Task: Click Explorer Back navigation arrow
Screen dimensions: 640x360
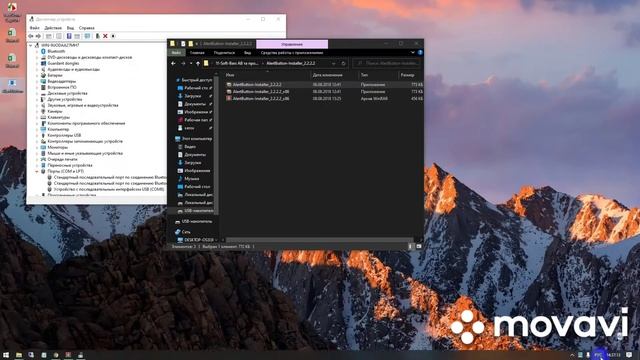Action: [173, 64]
